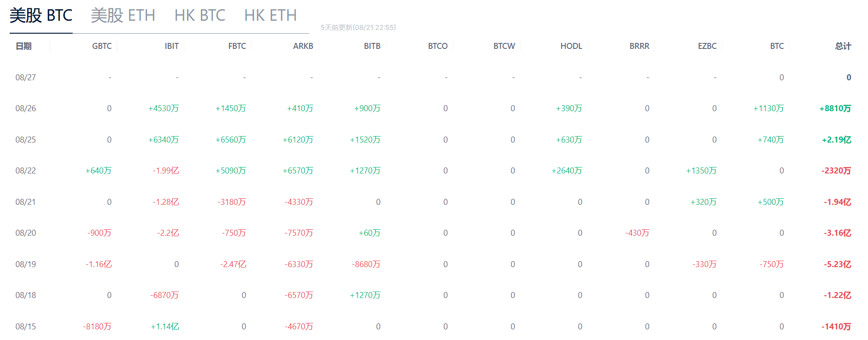Viewport: 868px width, 340px height.
Task: Select the 08/26 date row
Action: click(434, 108)
